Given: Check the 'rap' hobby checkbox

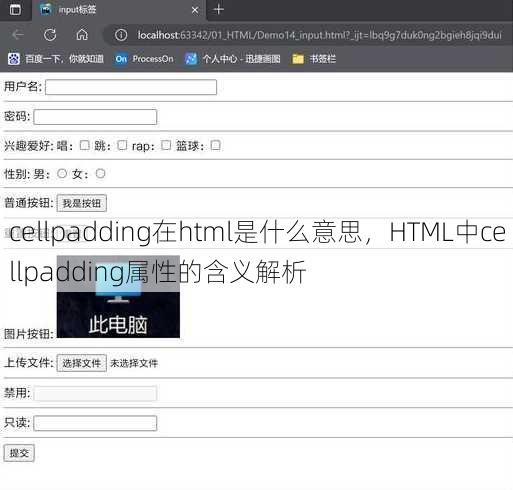Looking at the screenshot, I should pyautogui.click(x=166, y=145).
